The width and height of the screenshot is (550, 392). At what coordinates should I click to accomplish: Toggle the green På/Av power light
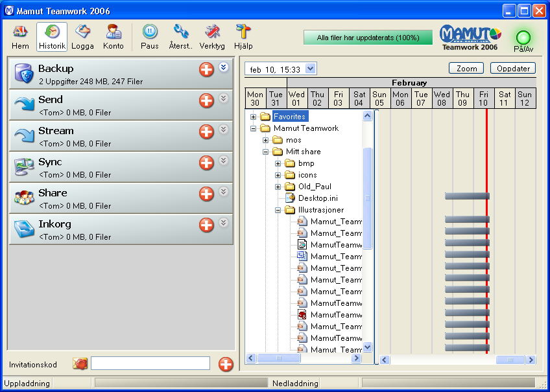(523, 38)
